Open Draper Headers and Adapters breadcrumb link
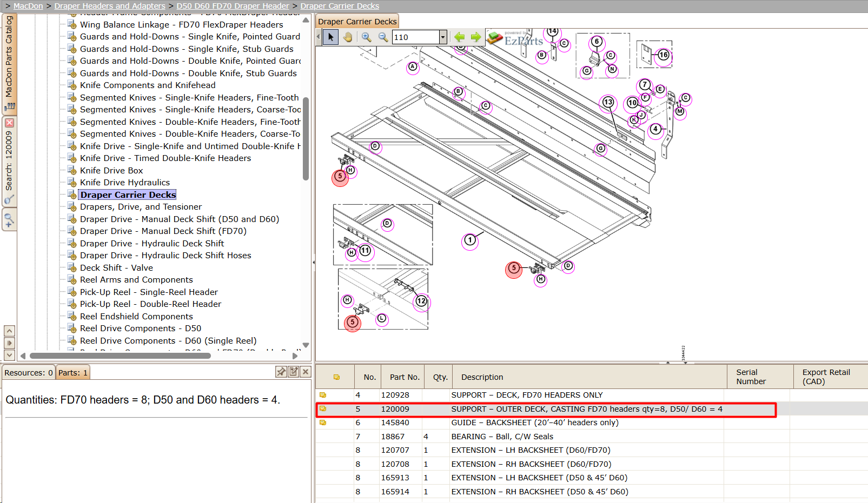This screenshot has height=503, width=868. pyautogui.click(x=110, y=6)
